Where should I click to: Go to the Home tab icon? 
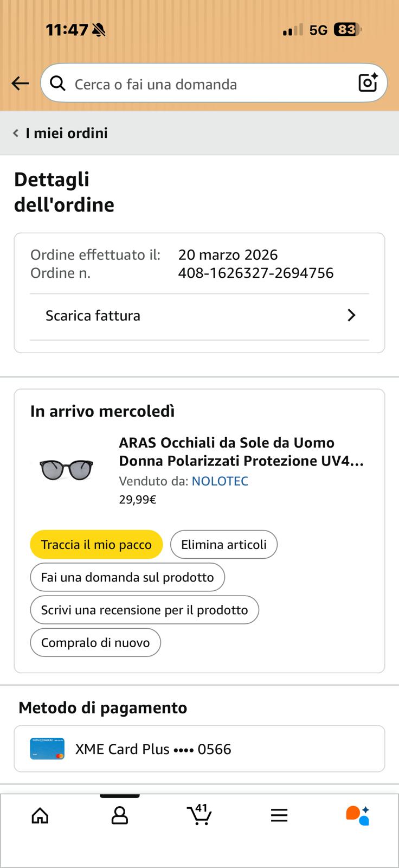coord(40,815)
